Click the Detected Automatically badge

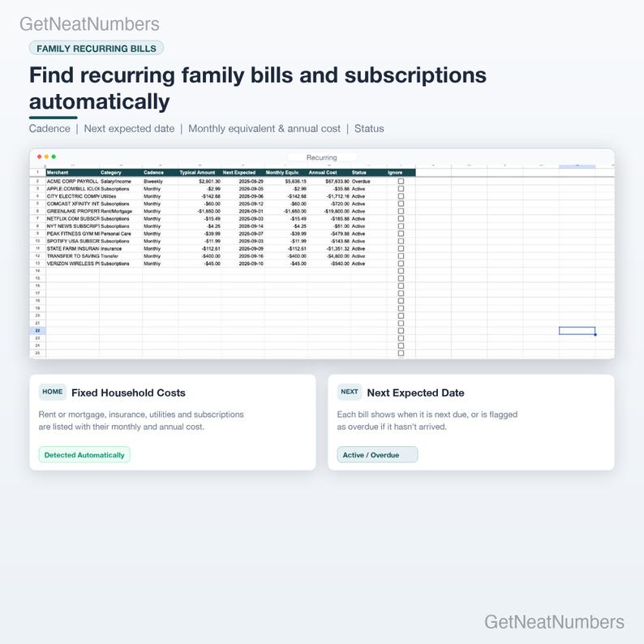pyautogui.click(x=84, y=455)
